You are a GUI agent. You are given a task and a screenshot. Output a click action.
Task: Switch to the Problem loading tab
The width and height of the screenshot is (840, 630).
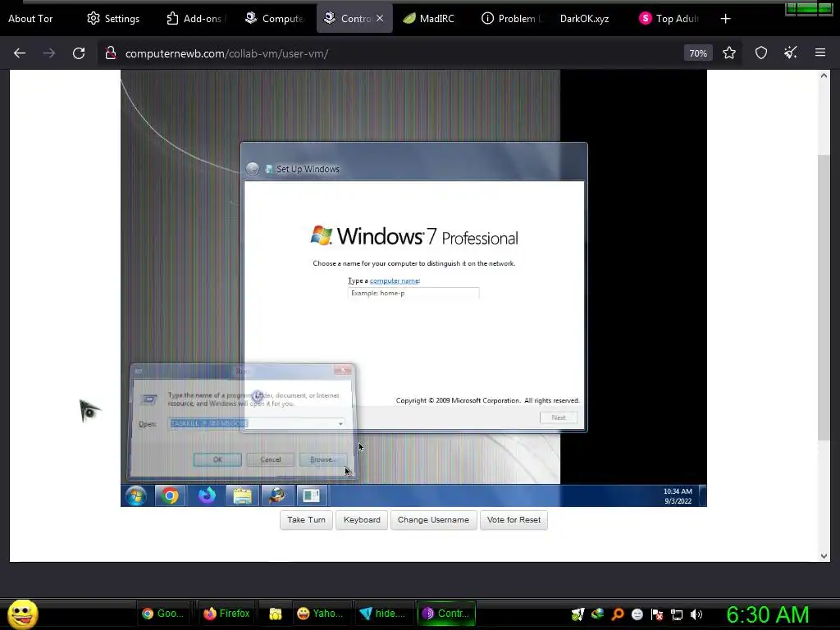point(512,19)
